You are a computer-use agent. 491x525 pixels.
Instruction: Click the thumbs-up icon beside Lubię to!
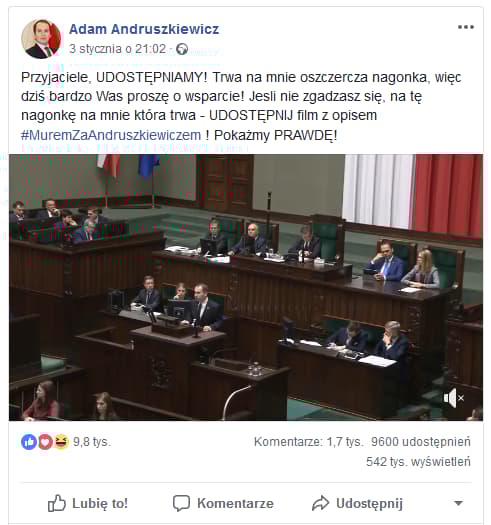(56, 503)
